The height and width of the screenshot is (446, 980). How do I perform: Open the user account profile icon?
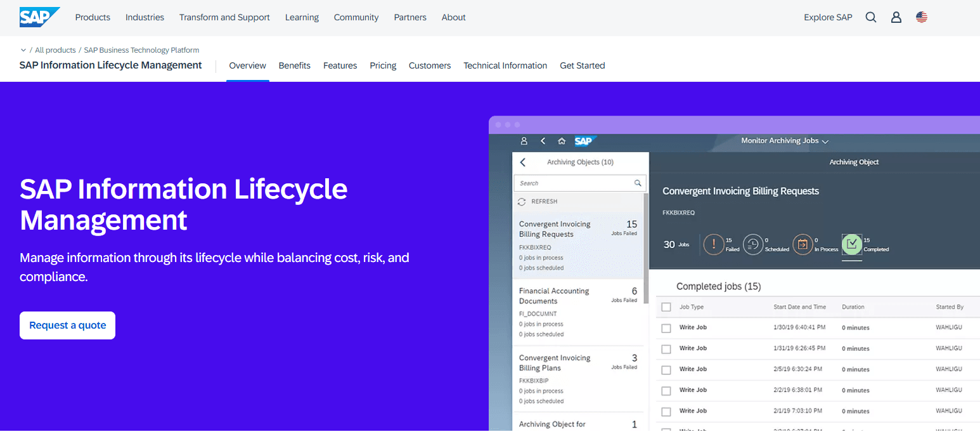point(896,18)
